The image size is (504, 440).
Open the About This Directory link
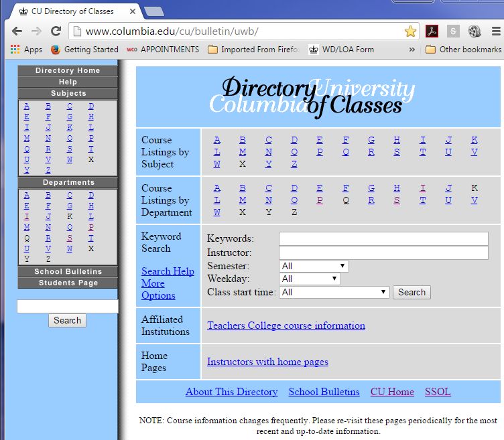pyautogui.click(x=231, y=392)
